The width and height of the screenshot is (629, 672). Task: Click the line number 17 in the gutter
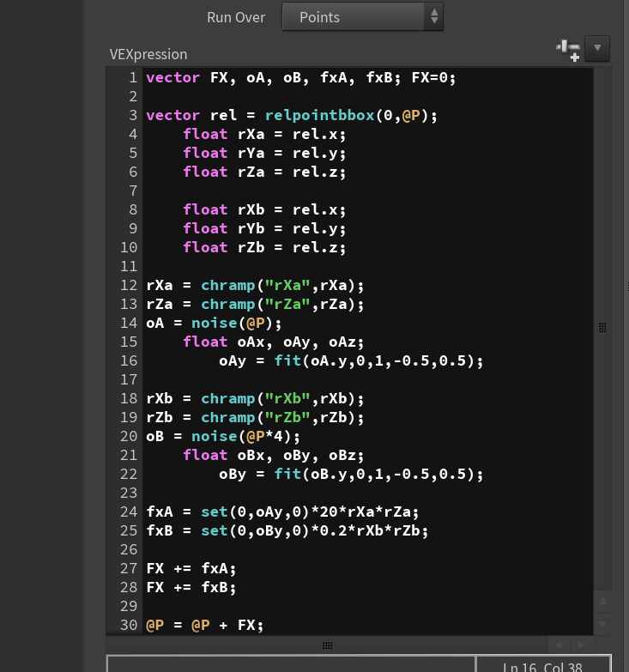[x=129, y=379]
